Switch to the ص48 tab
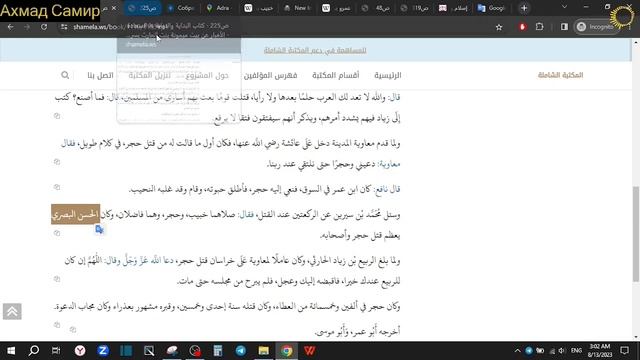Screen dimensions: 640x360 click(376, 8)
